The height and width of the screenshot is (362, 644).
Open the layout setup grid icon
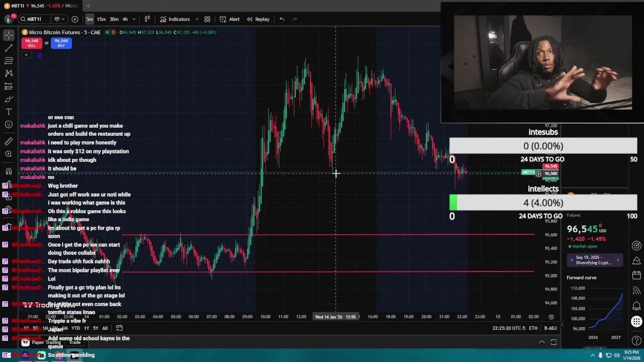coord(207,19)
